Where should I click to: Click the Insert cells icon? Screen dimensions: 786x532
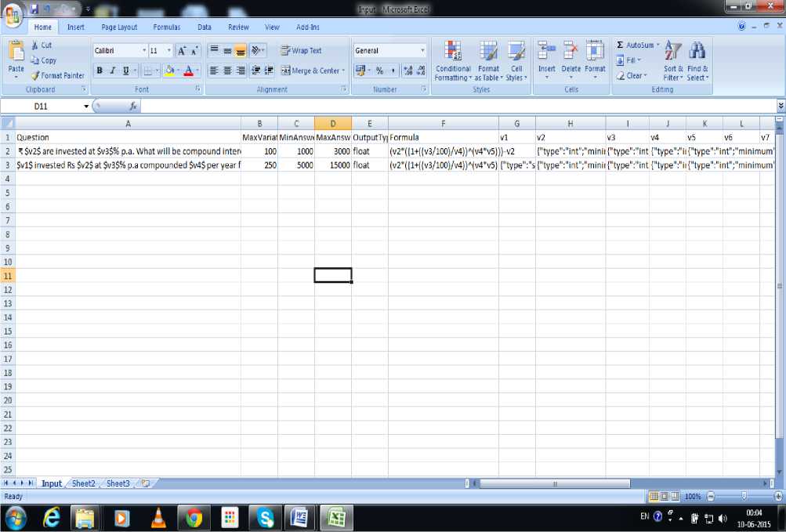[546, 51]
